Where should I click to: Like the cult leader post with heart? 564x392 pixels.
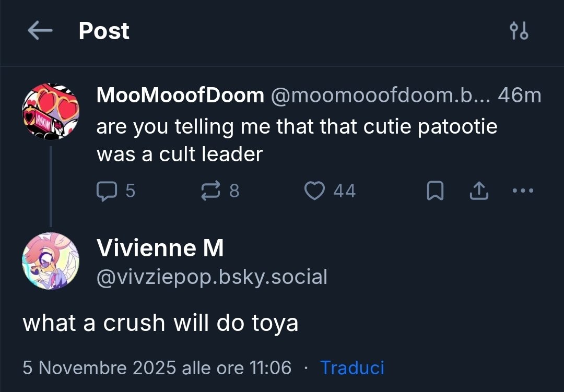click(x=314, y=191)
